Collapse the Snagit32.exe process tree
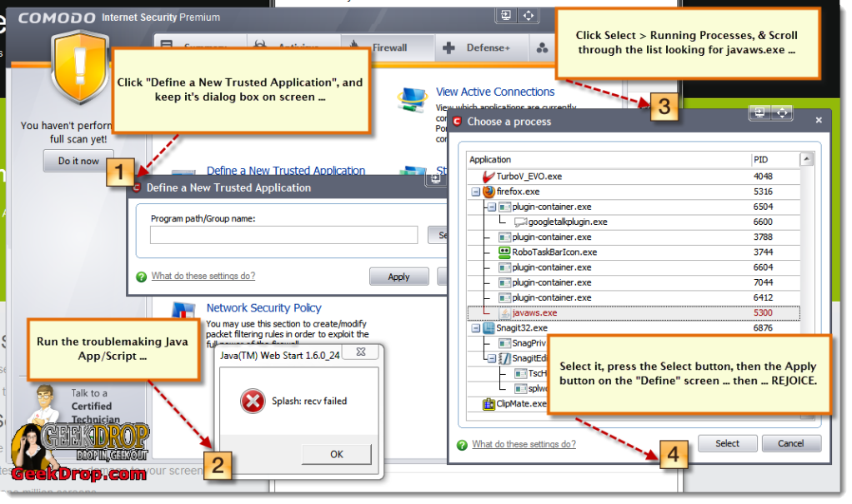Image resolution: width=852 pixels, height=504 pixels. click(x=476, y=328)
